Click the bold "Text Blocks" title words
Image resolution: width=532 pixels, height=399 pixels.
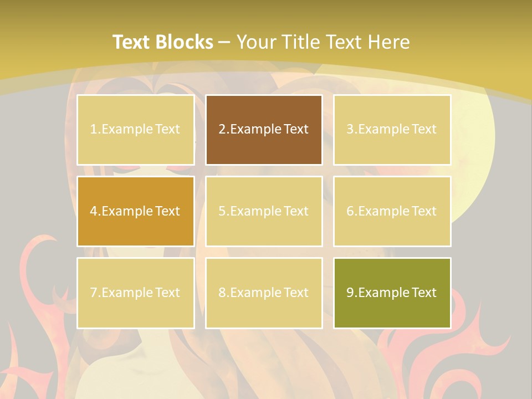click(163, 42)
